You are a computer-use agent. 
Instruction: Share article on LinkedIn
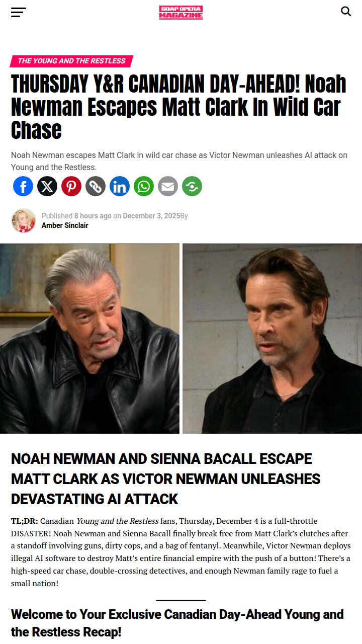120,186
